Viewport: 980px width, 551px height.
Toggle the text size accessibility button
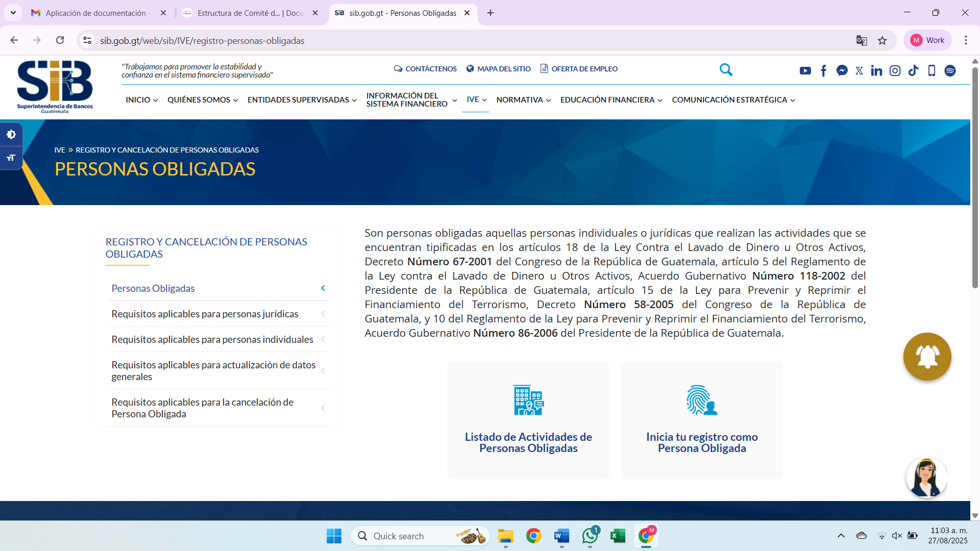click(11, 158)
